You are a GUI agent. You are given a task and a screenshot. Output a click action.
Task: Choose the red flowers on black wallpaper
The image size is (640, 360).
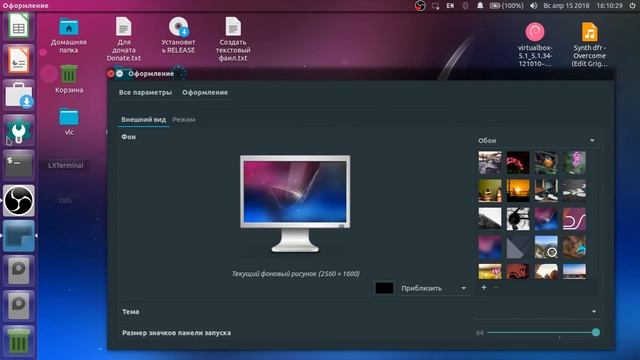pos(518,162)
